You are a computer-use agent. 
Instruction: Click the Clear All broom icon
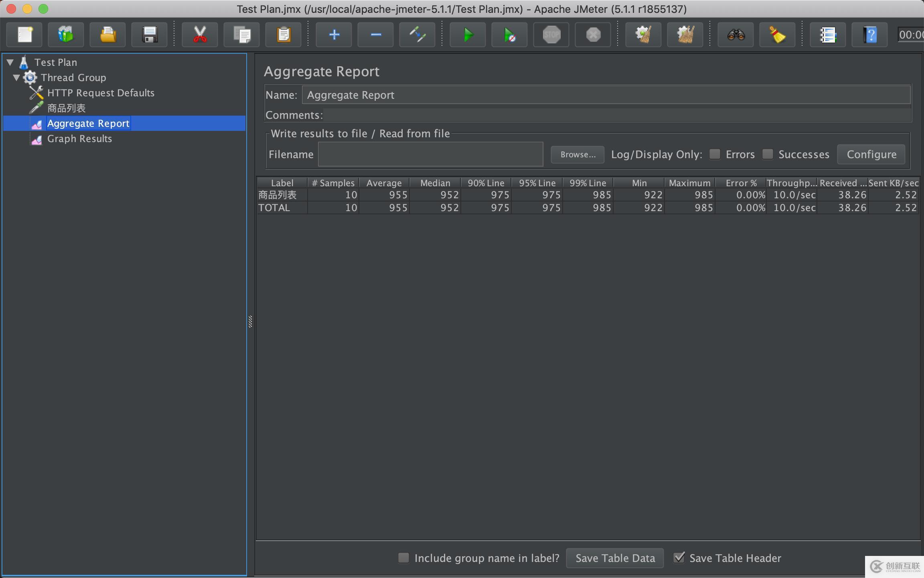click(x=685, y=35)
